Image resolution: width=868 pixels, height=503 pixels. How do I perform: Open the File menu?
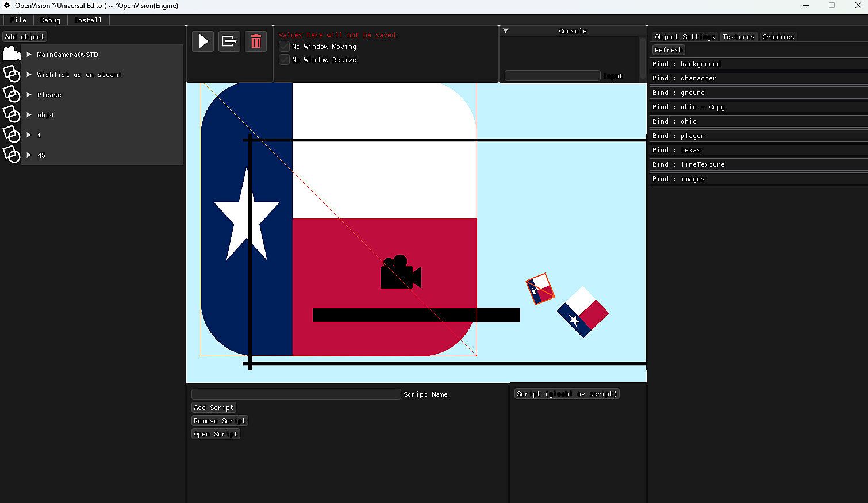point(18,20)
